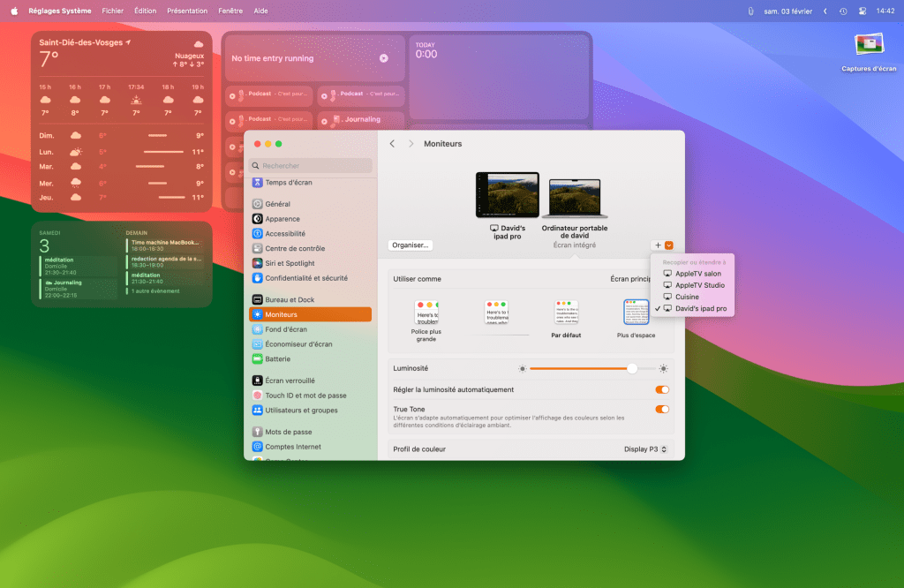This screenshot has width=904, height=588.
Task: Click the plus button to add display
Action: [658, 245]
